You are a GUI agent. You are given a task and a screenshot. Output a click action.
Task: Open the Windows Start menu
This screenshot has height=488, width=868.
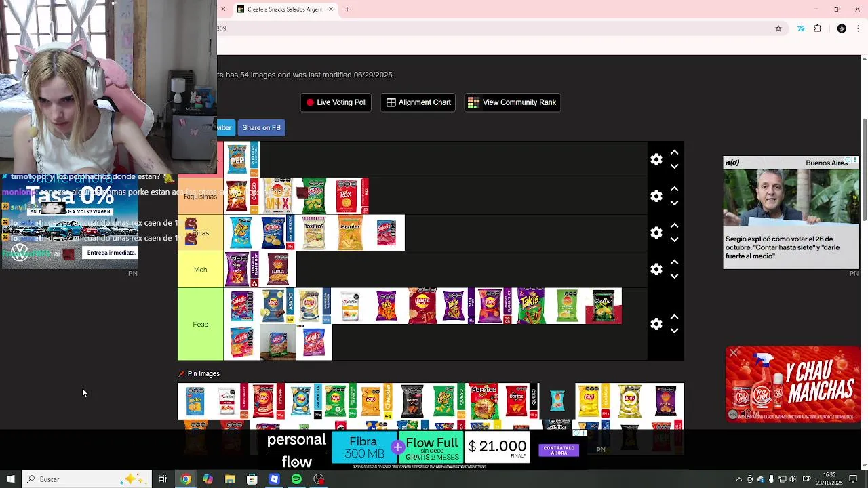[x=10, y=479]
